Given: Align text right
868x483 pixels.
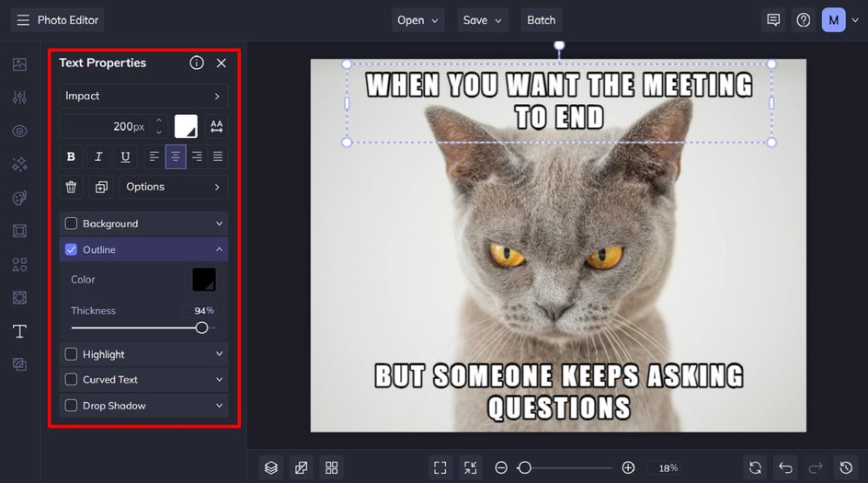Looking at the screenshot, I should click(x=197, y=156).
